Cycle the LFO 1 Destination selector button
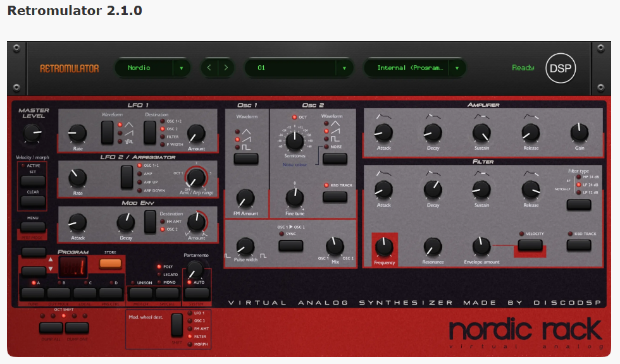 pyautogui.click(x=149, y=132)
